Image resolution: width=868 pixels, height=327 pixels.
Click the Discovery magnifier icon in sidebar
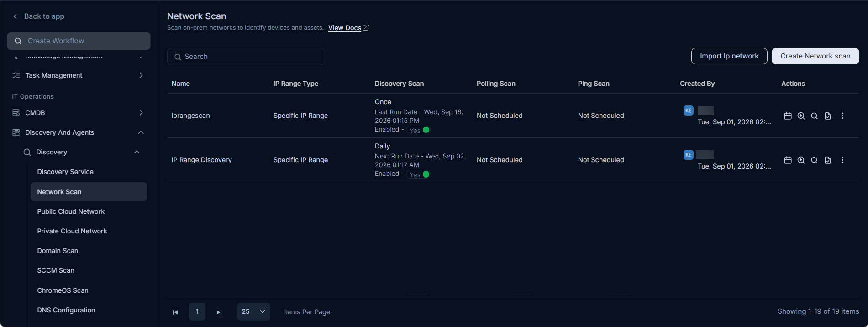27,152
